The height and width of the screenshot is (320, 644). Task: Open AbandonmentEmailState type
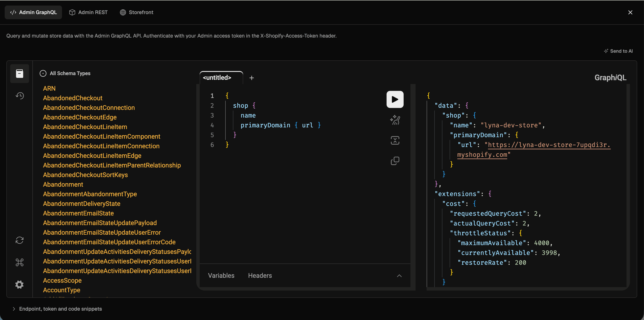coord(78,213)
